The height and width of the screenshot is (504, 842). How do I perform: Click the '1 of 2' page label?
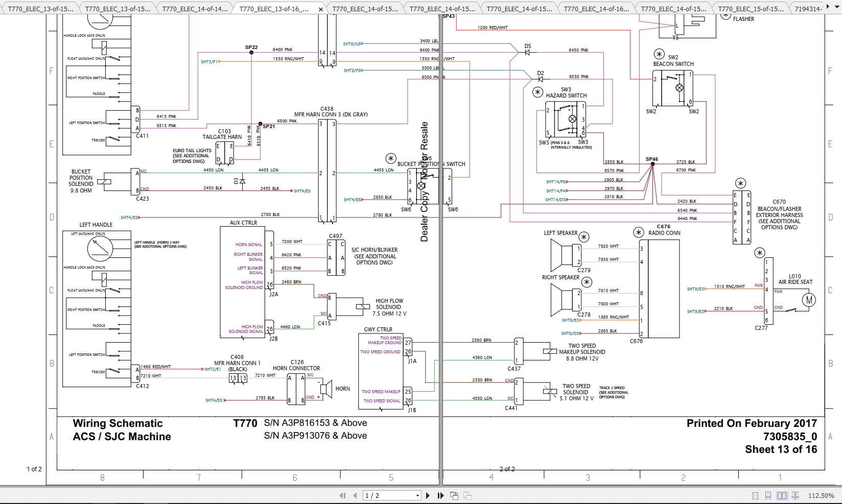[34, 469]
